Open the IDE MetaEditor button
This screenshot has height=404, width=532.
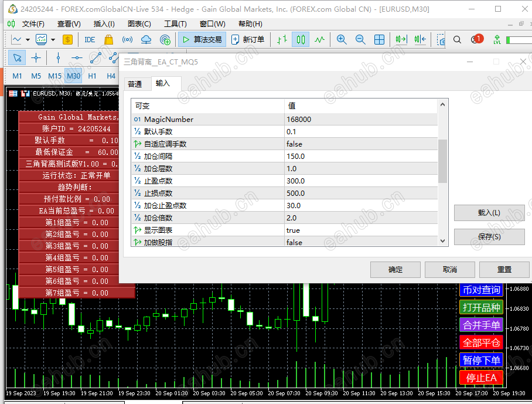click(90, 40)
